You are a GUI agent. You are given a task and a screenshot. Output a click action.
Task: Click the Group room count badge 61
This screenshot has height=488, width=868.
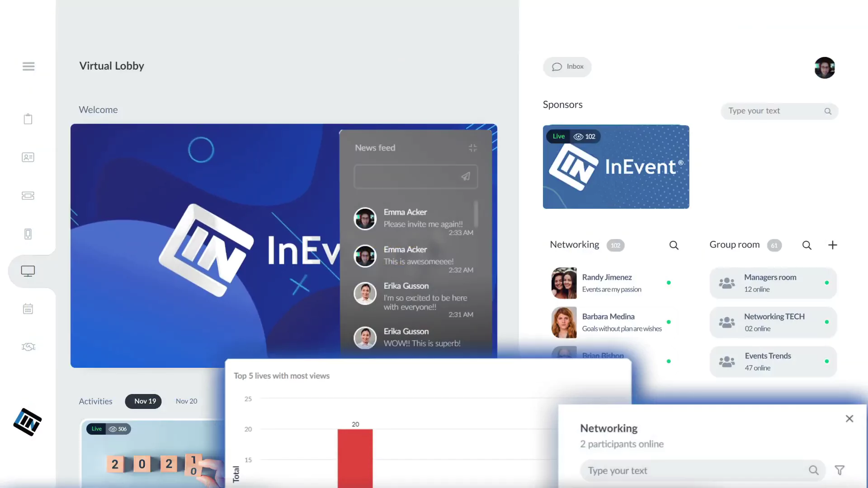(774, 245)
